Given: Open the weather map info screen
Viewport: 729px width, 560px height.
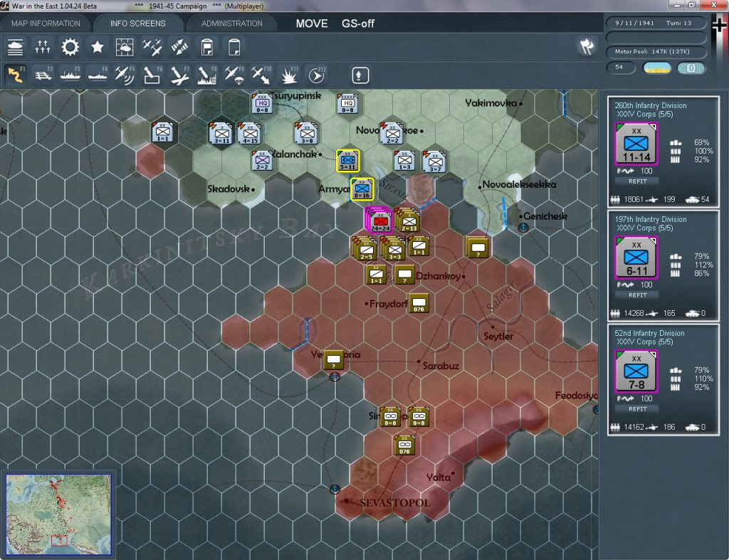Looking at the screenshot, I should point(125,47).
